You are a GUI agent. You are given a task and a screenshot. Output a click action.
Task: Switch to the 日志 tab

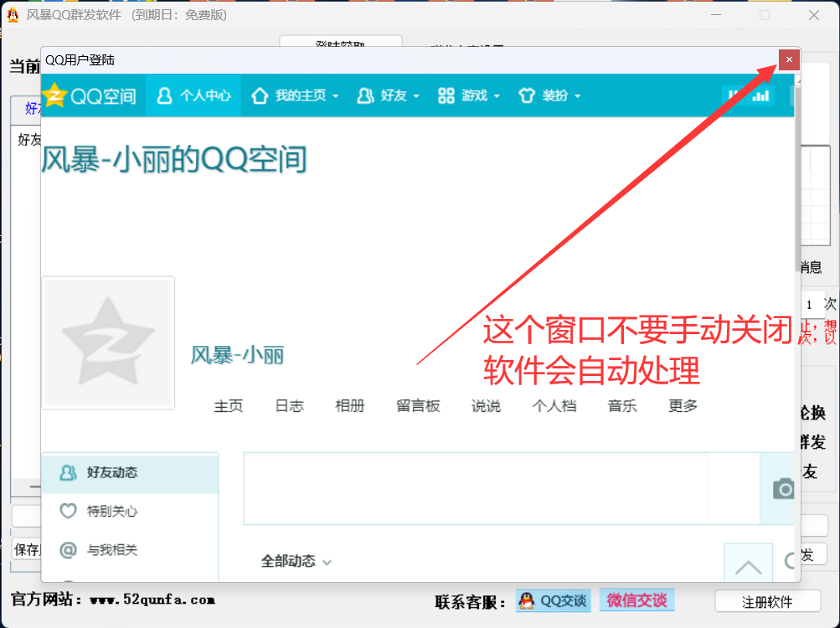(289, 405)
